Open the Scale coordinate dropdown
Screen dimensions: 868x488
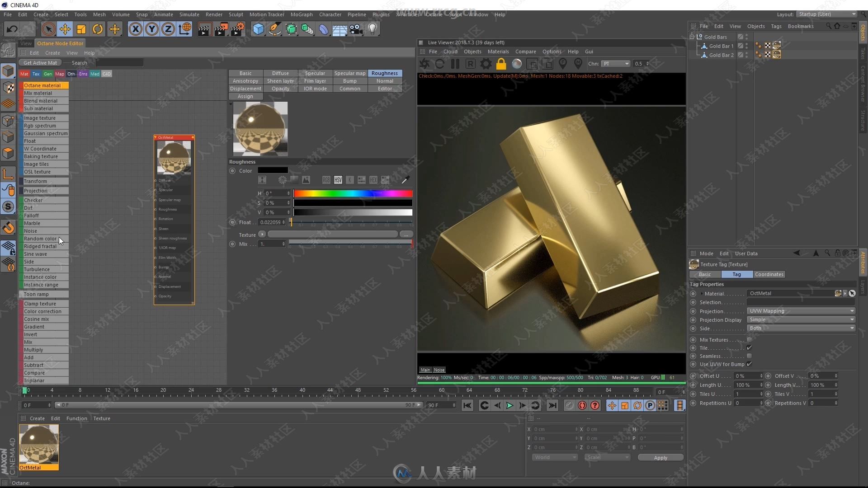coord(607,457)
